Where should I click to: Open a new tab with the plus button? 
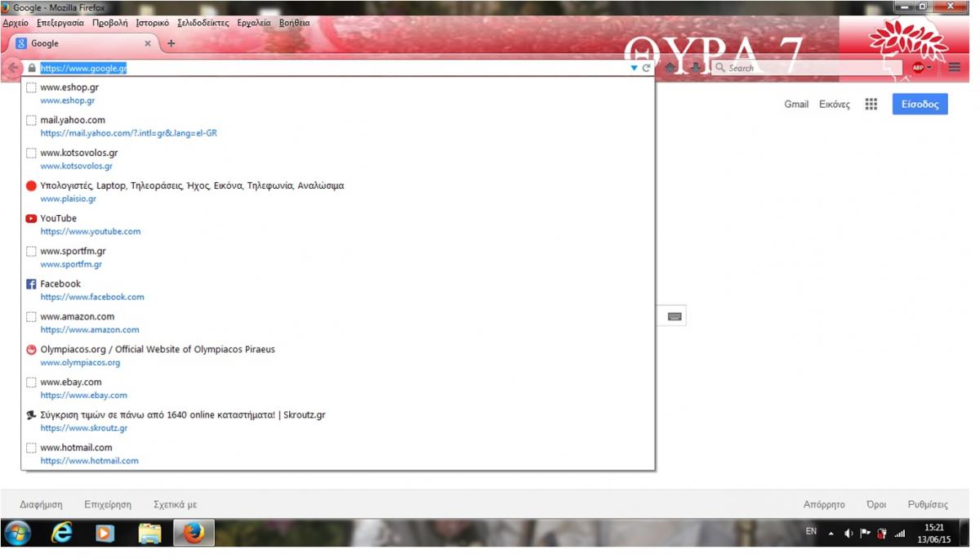point(171,43)
